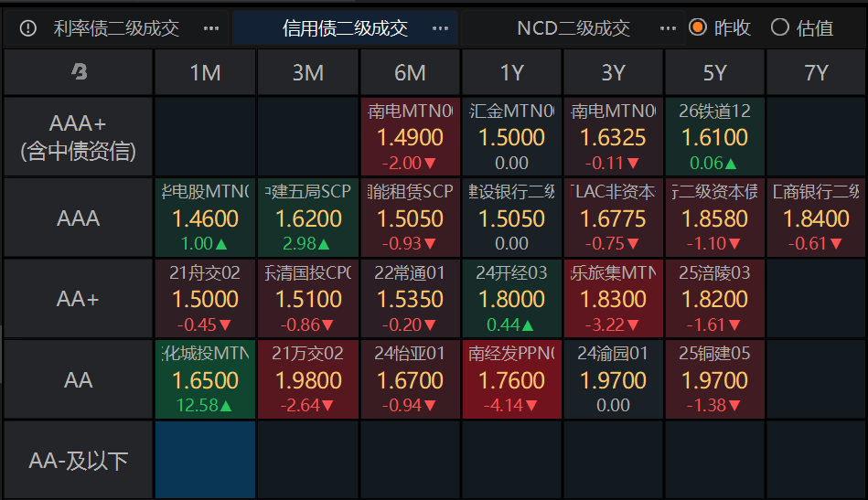
Task: Open 25铜建05 bond cell at 1.9700
Action: tap(714, 379)
